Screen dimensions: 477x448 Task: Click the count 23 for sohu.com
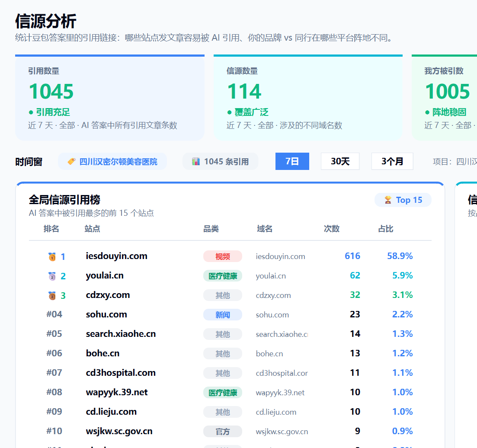pyautogui.click(x=355, y=314)
